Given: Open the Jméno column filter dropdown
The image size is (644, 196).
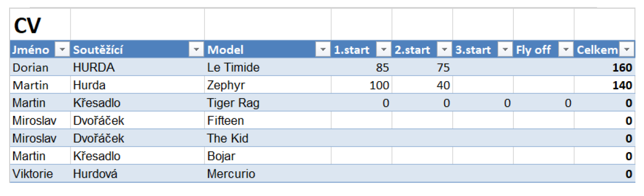Looking at the screenshot, I should 62,50.
